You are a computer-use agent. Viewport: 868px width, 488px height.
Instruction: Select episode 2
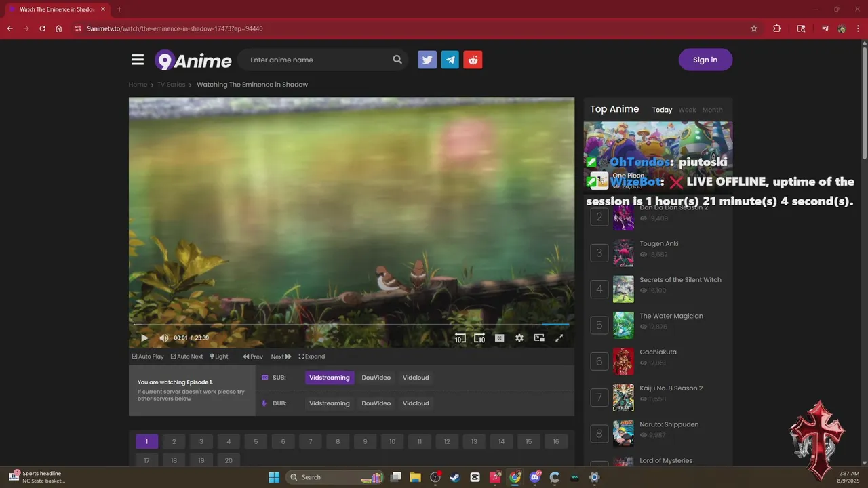pyautogui.click(x=174, y=441)
